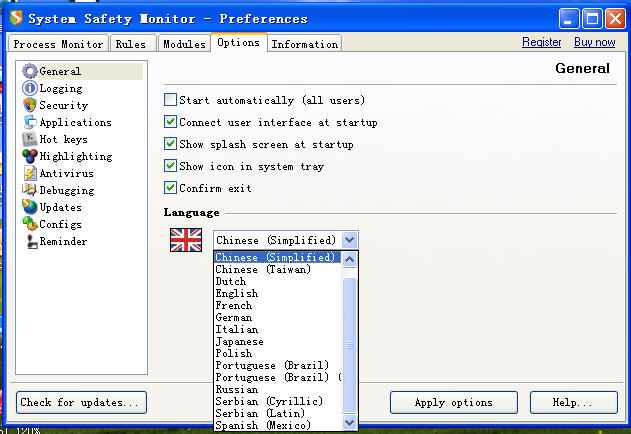
Task: Click language list scroll up arrow
Action: pos(349,259)
